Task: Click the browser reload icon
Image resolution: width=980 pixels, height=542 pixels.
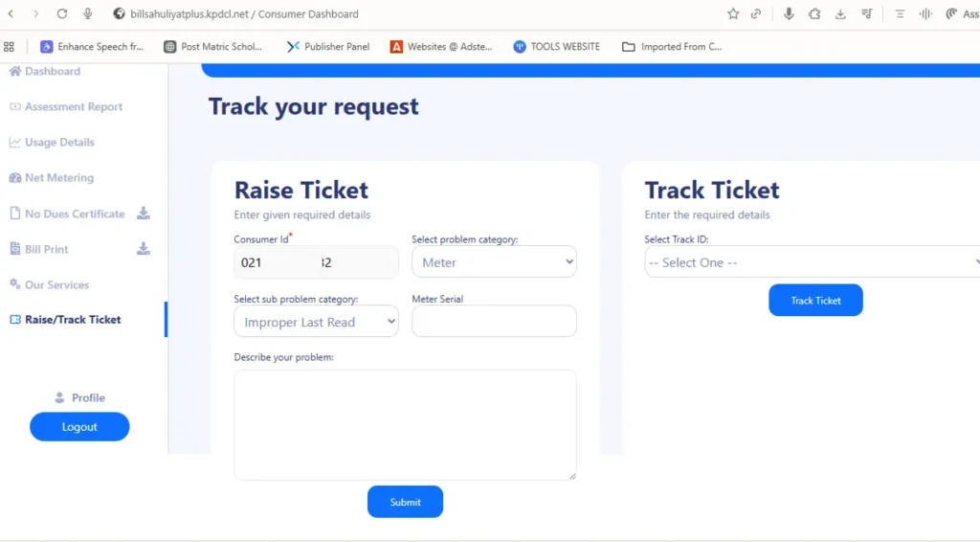Action: click(62, 13)
